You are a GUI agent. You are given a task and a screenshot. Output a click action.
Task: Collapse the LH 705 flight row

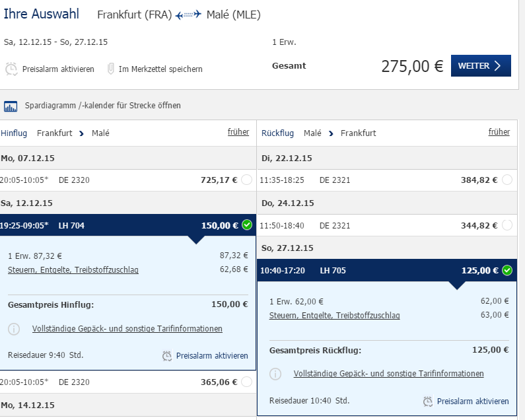coord(387,270)
